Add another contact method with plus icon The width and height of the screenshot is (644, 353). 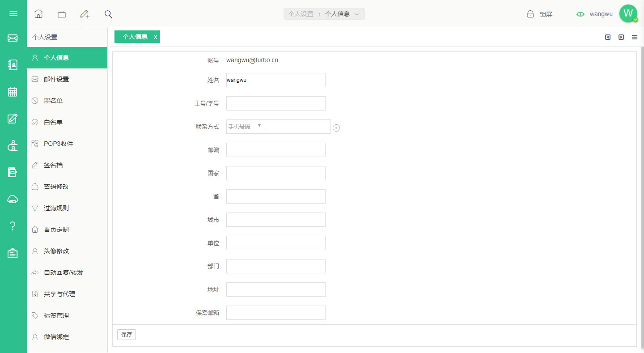(336, 128)
